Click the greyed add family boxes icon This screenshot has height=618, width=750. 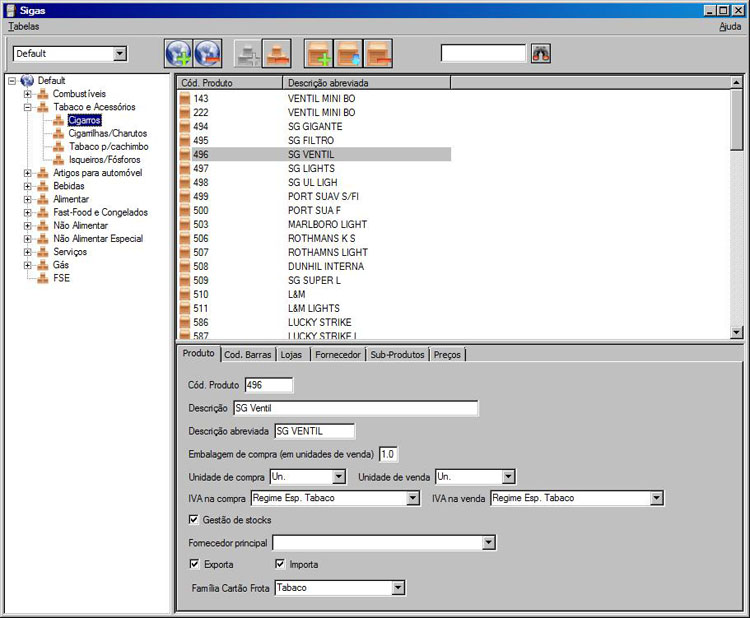[x=247, y=54]
